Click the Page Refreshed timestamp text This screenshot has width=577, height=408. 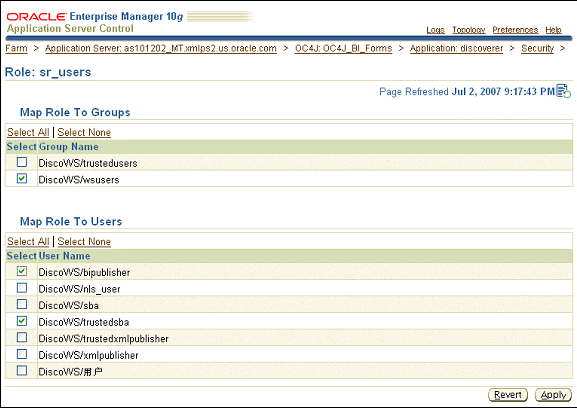467,92
